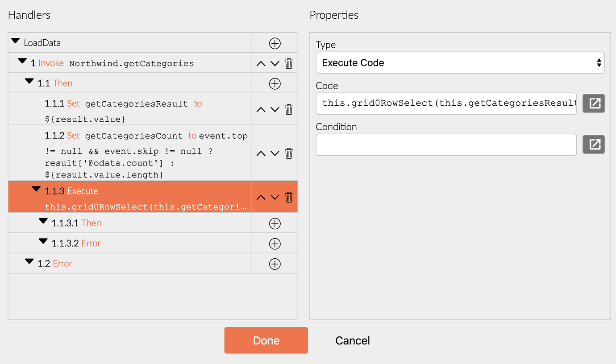Add action under 1.1 Then with plus icon
The image size is (616, 364).
coord(275,83)
